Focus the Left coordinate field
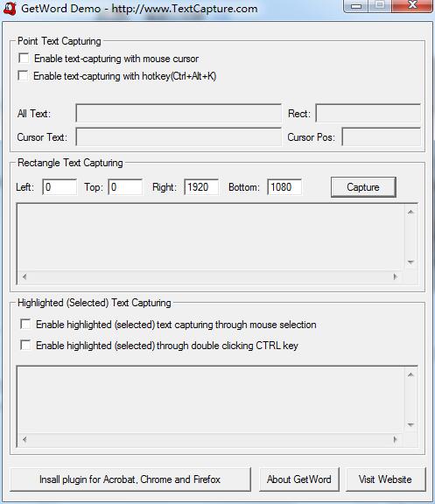The height and width of the screenshot is (504, 435). click(60, 187)
